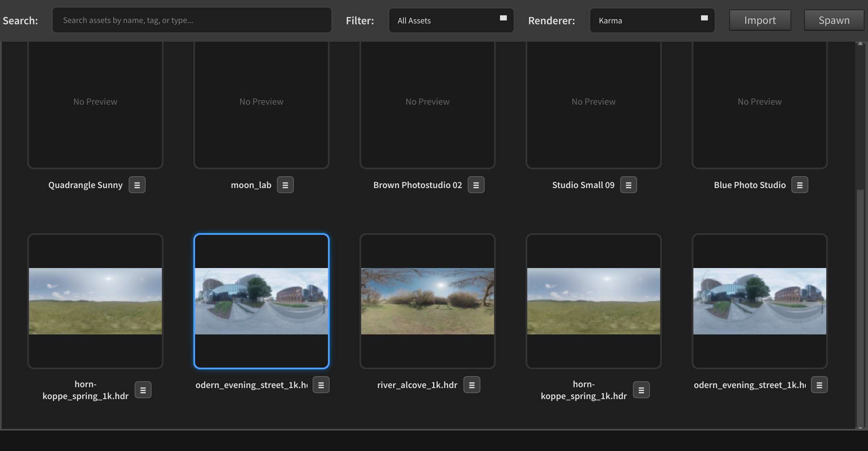Open the Filter dropdown showing All Assets
This screenshot has height=451, width=868.
pyautogui.click(x=451, y=20)
